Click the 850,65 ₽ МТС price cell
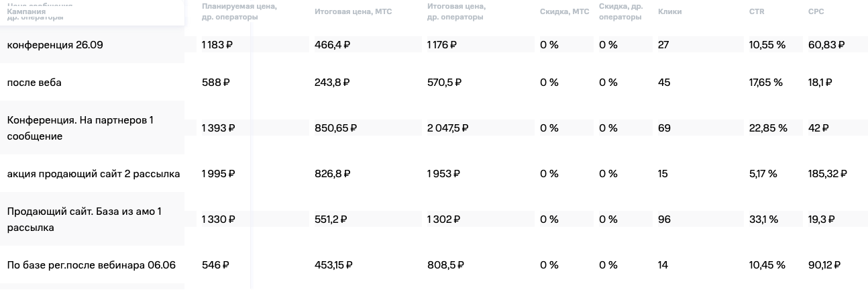Screen dimensions: 868x290 [335, 128]
